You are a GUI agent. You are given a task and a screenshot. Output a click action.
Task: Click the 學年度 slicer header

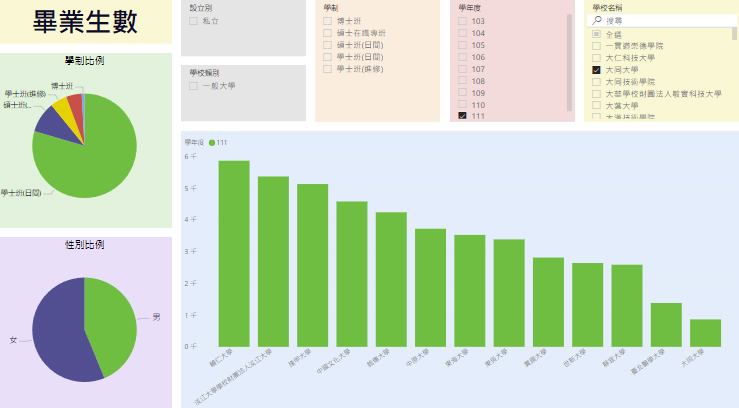469,8
